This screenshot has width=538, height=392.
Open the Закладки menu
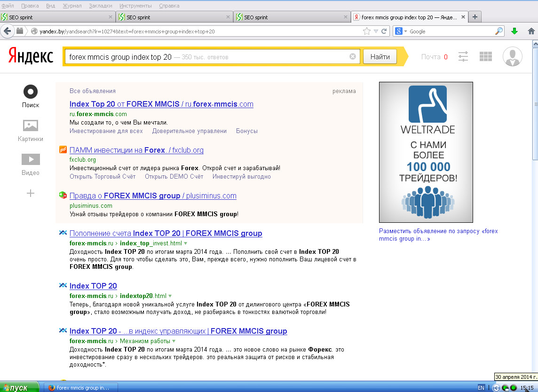pyautogui.click(x=100, y=6)
